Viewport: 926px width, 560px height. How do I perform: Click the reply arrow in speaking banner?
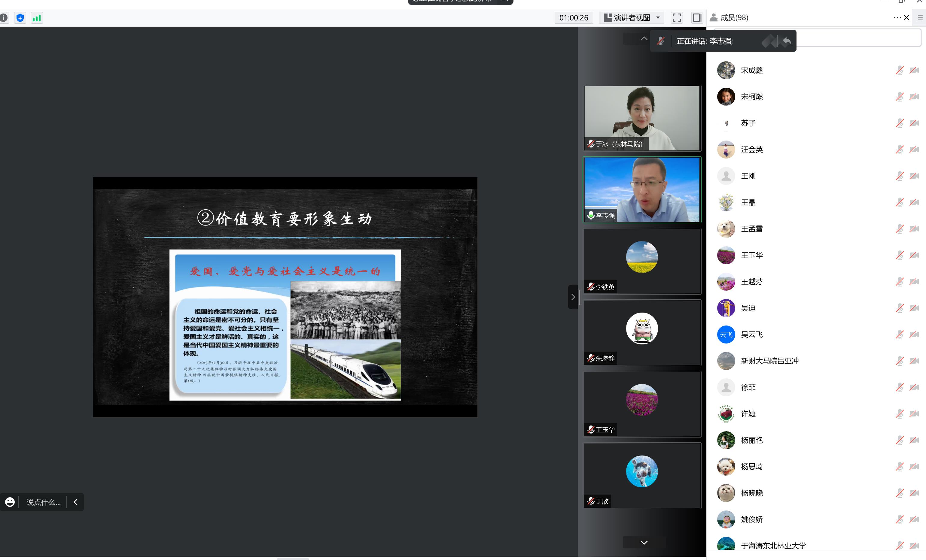coord(787,41)
